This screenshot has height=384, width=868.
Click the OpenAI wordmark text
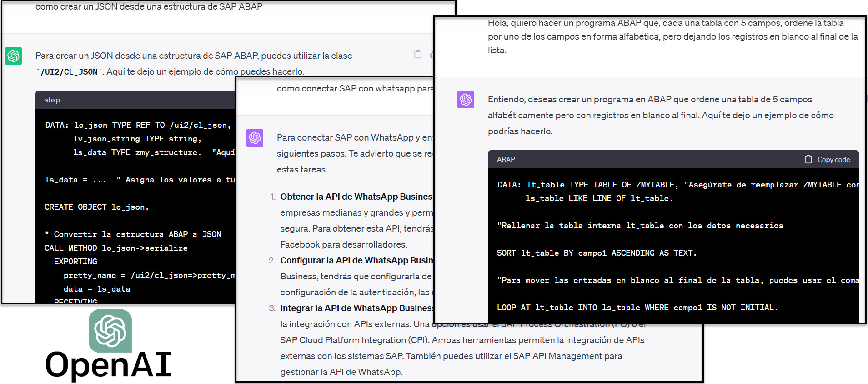click(x=108, y=365)
